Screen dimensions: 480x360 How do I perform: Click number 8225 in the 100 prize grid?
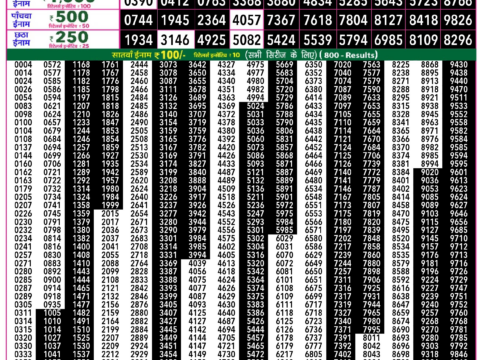[401, 64]
